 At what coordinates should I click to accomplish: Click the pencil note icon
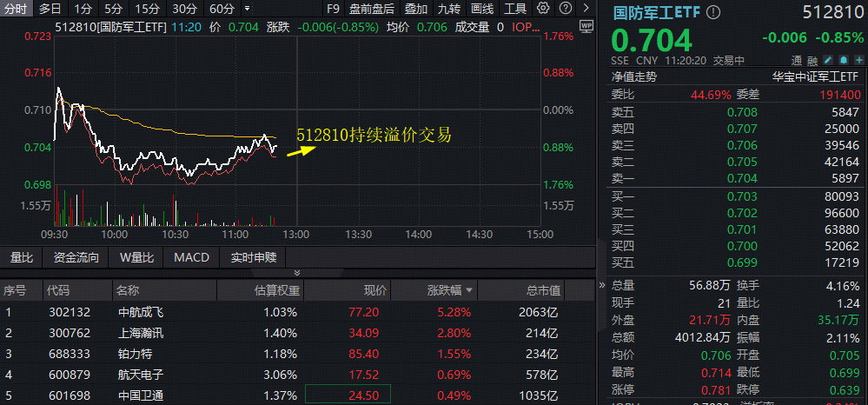829,61
